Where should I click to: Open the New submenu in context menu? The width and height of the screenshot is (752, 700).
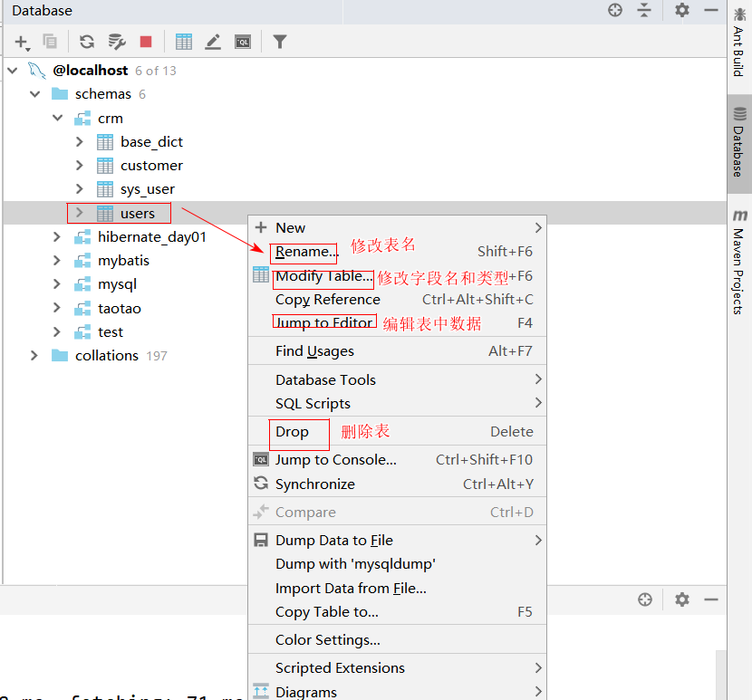coord(397,227)
